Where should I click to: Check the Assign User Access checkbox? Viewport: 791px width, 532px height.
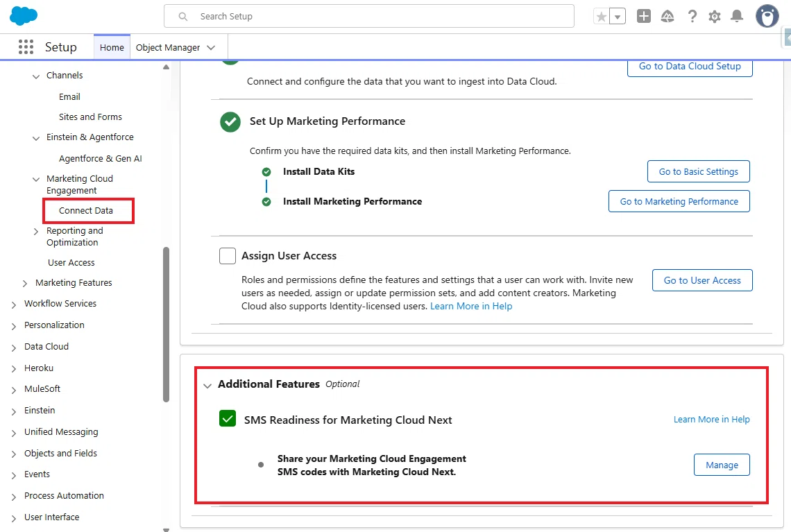pyautogui.click(x=228, y=256)
